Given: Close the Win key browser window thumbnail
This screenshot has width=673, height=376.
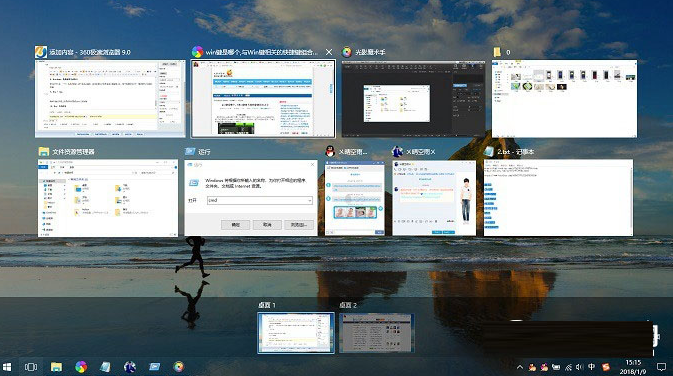Looking at the screenshot, I should tap(329, 52).
